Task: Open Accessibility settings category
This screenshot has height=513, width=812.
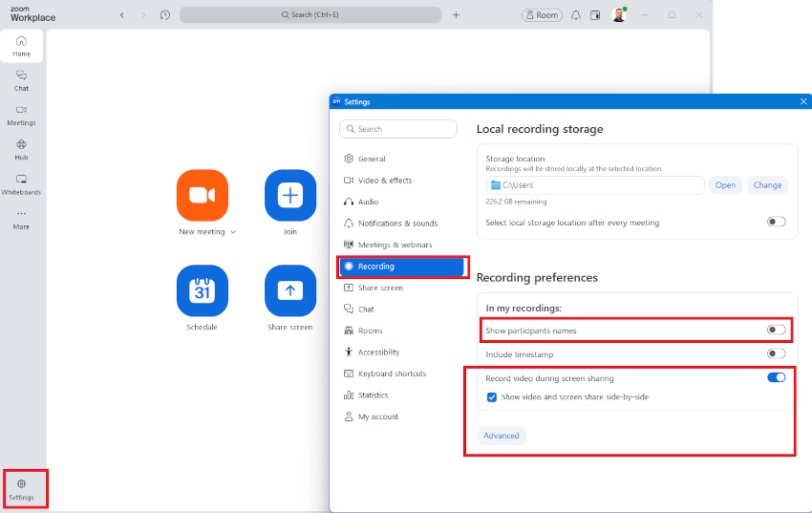Action: pyautogui.click(x=401, y=352)
